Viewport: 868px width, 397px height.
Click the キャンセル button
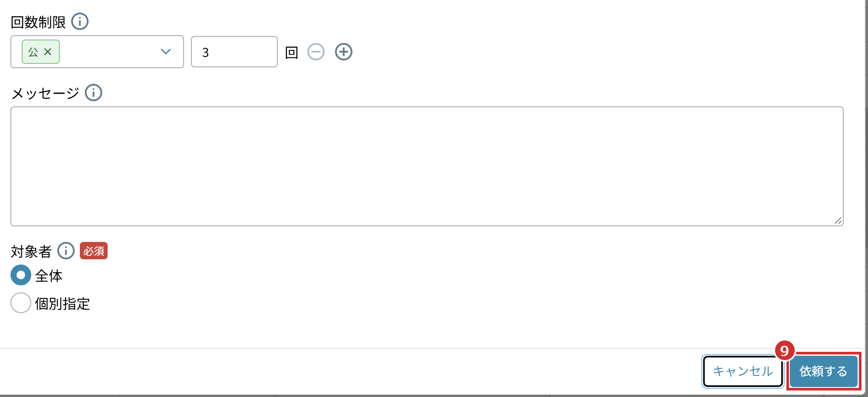743,371
